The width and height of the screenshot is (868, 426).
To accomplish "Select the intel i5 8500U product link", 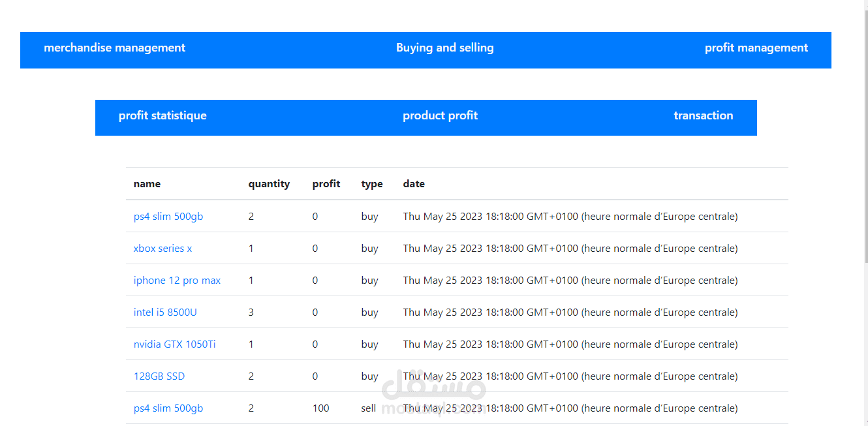I will (165, 312).
